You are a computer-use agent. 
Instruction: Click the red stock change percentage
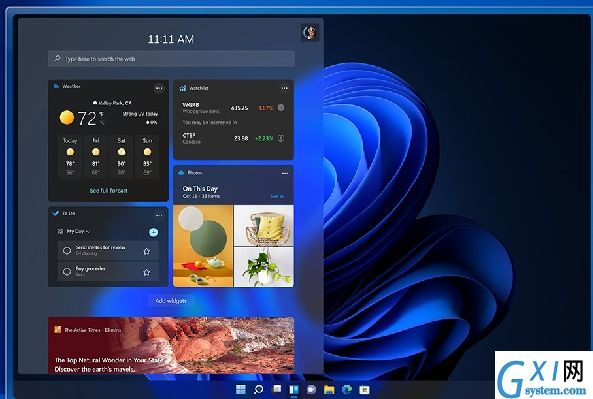click(265, 108)
